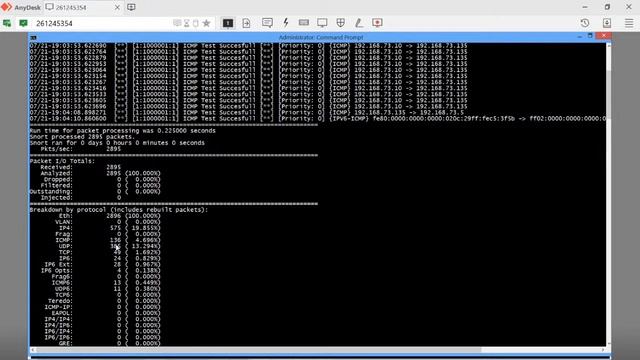Click the 'GRE:' protocol row

pyautogui.click(x=109, y=343)
